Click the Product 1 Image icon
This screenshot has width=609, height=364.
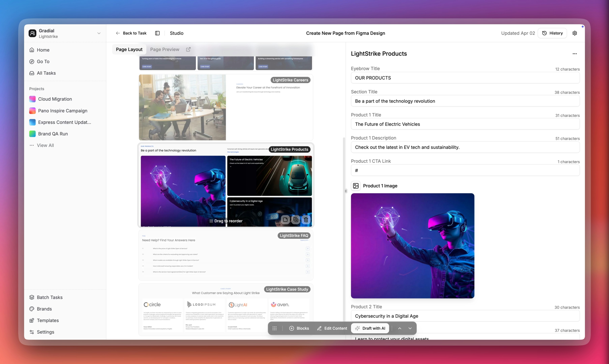[356, 186]
